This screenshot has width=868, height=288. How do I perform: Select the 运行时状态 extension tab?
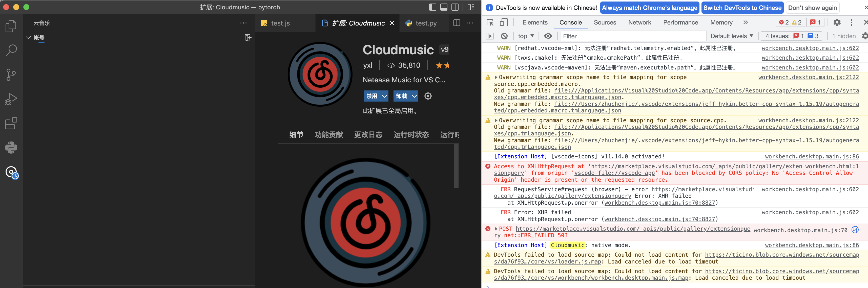[411, 135]
